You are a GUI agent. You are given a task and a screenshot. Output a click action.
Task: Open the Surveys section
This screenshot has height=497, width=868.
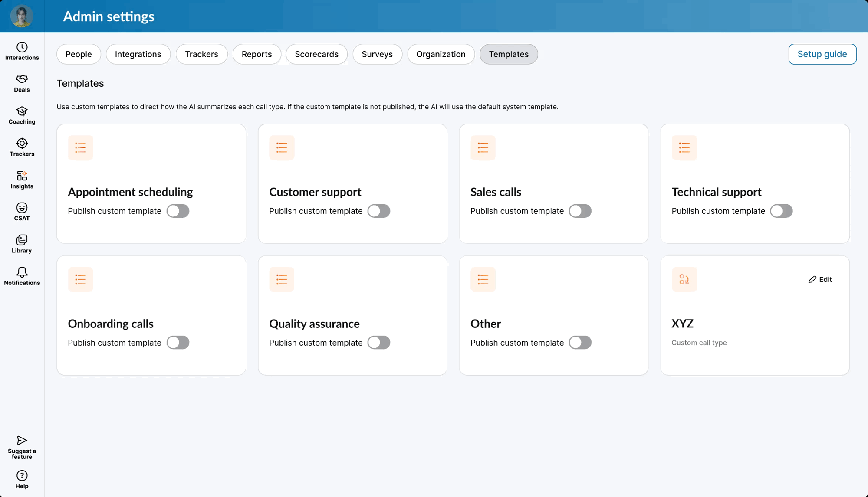tap(377, 54)
